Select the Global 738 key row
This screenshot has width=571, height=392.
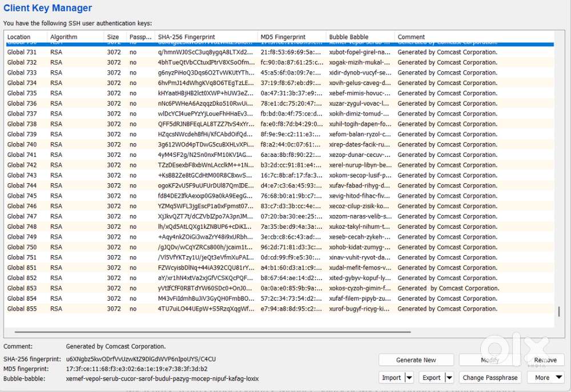click(279, 124)
